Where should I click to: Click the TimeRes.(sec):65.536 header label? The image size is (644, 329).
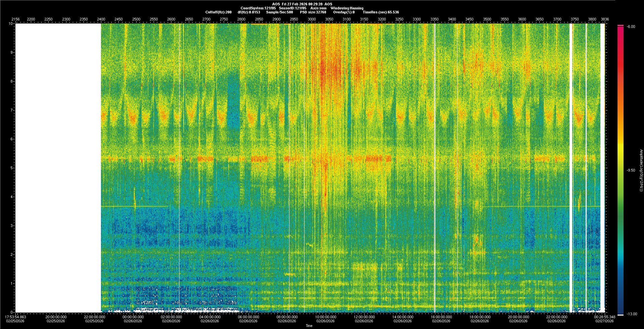click(x=381, y=12)
